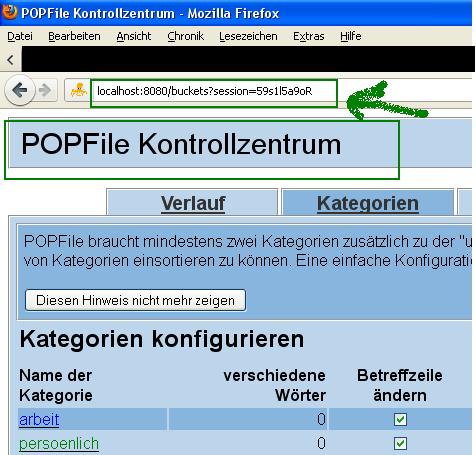The width and height of the screenshot is (476, 455).
Task: Click the POPFile octopus site icon
Action: [78, 90]
